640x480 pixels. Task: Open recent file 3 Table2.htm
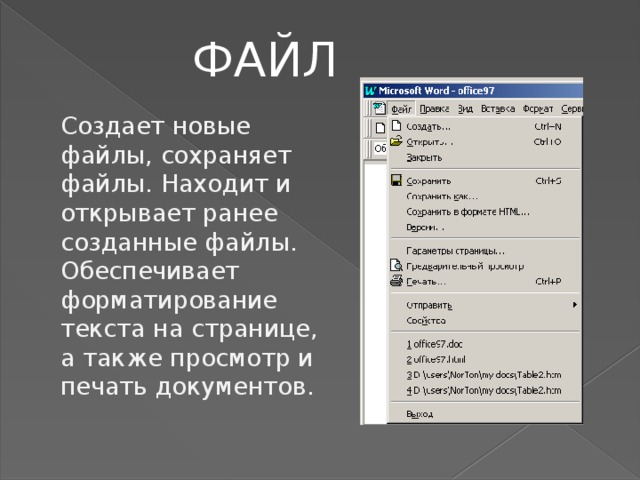click(x=484, y=375)
